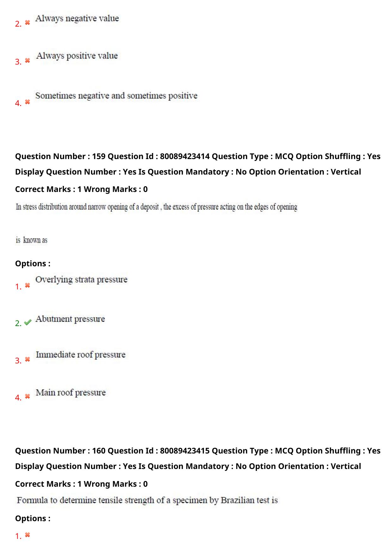This screenshot has height=555, width=392.
Task: Select the Overlying strata pressure option
Action: tap(82, 280)
